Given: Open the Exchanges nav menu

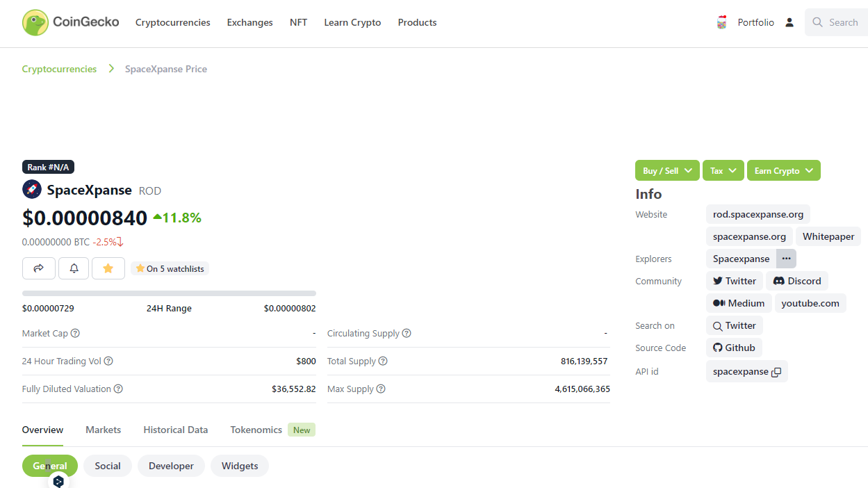Looking at the screenshot, I should (250, 22).
